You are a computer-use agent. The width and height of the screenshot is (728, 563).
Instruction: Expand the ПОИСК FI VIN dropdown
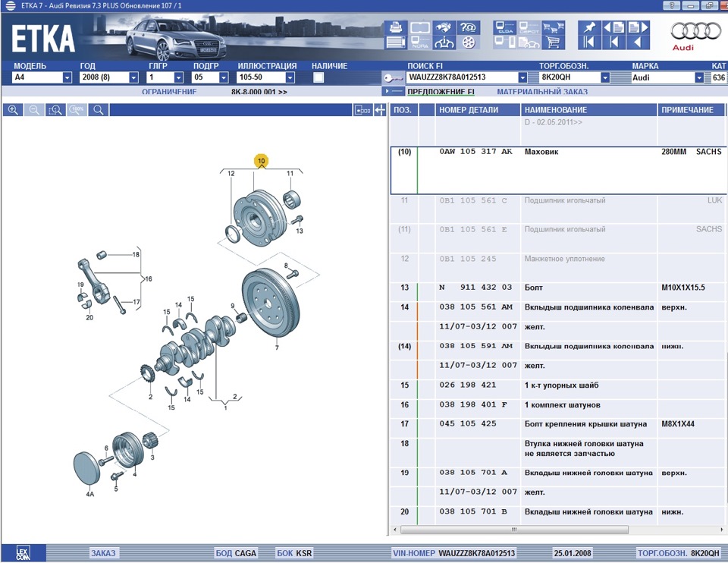click(x=522, y=77)
